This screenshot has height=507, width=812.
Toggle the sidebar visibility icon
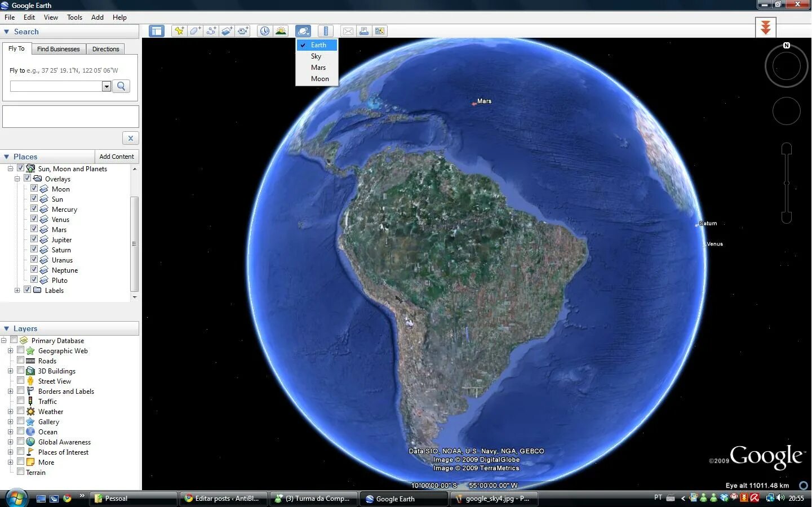pos(156,31)
